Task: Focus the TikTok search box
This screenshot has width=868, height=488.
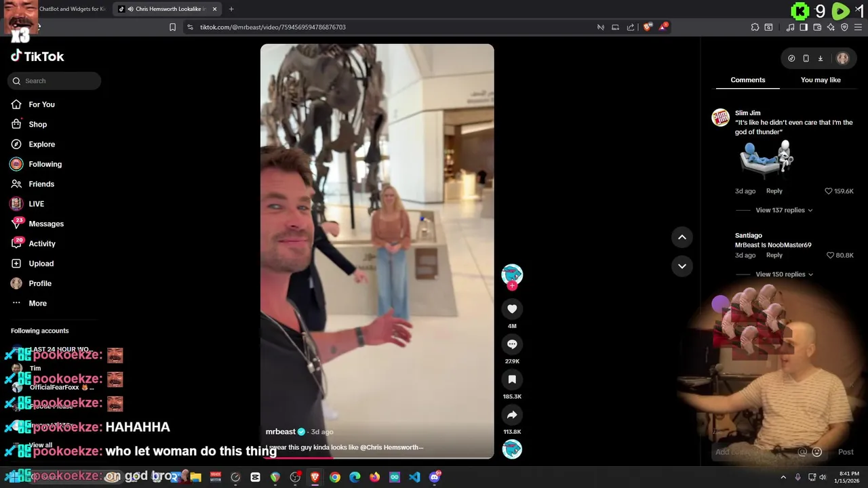Action: click(54, 81)
